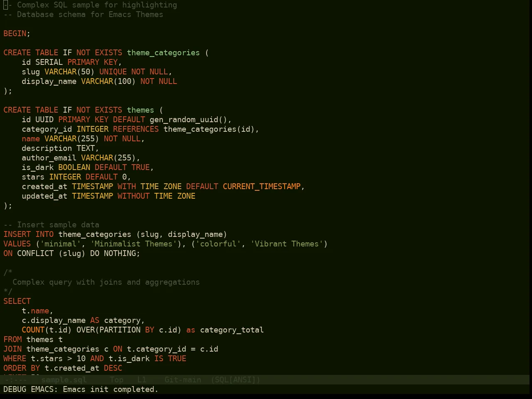This screenshot has width=532, height=399.
Task: Click 't.category_id = c.id' join condition
Action: click(x=172, y=349)
